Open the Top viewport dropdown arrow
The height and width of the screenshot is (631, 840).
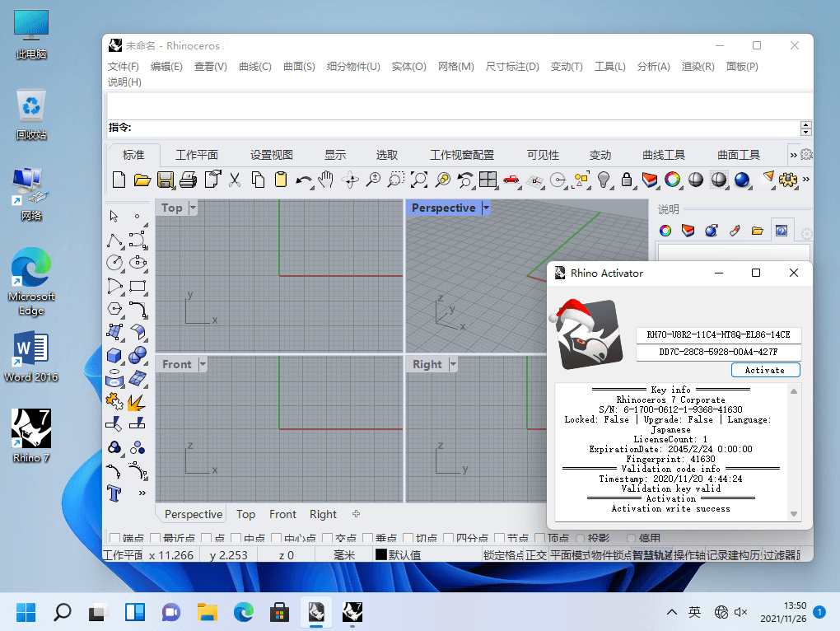(x=193, y=208)
